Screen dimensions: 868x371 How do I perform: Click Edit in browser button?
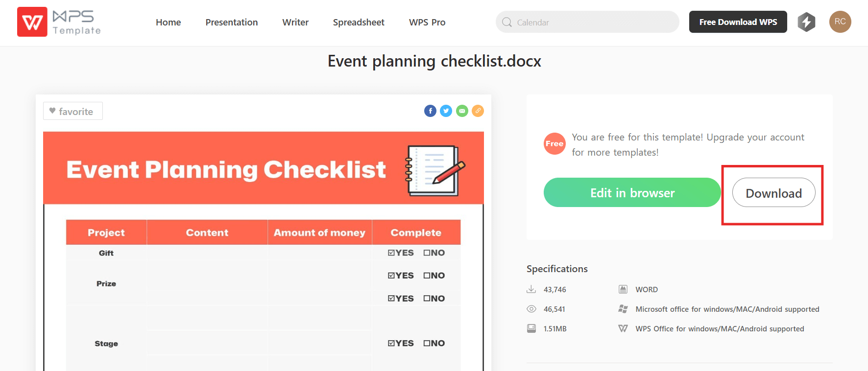(632, 193)
